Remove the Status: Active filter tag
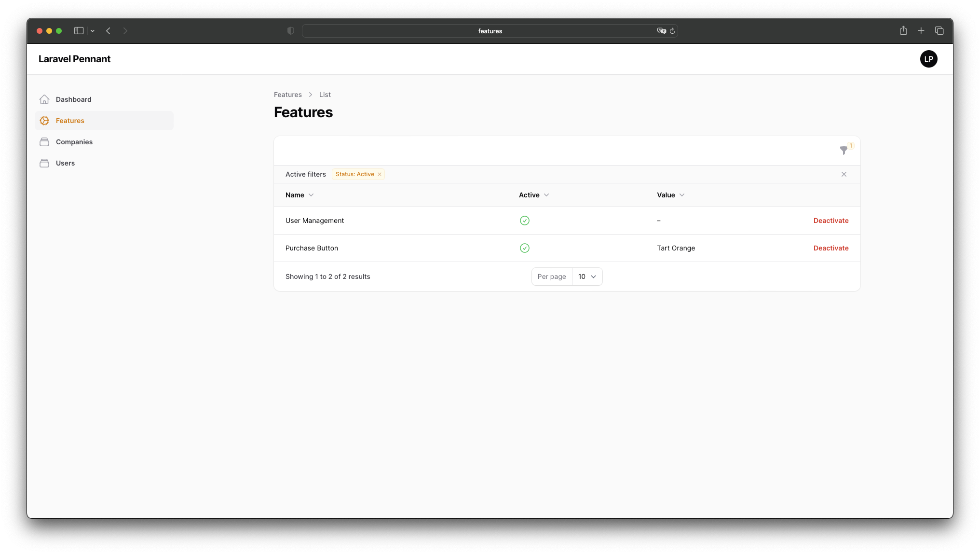980x554 pixels. (380, 174)
